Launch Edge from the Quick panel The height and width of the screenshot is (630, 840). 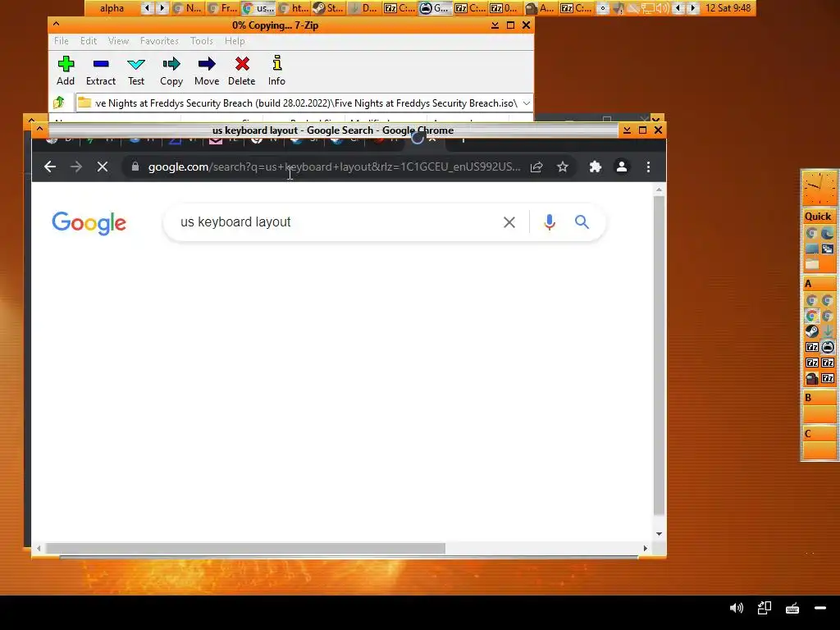pyautogui.click(x=827, y=233)
